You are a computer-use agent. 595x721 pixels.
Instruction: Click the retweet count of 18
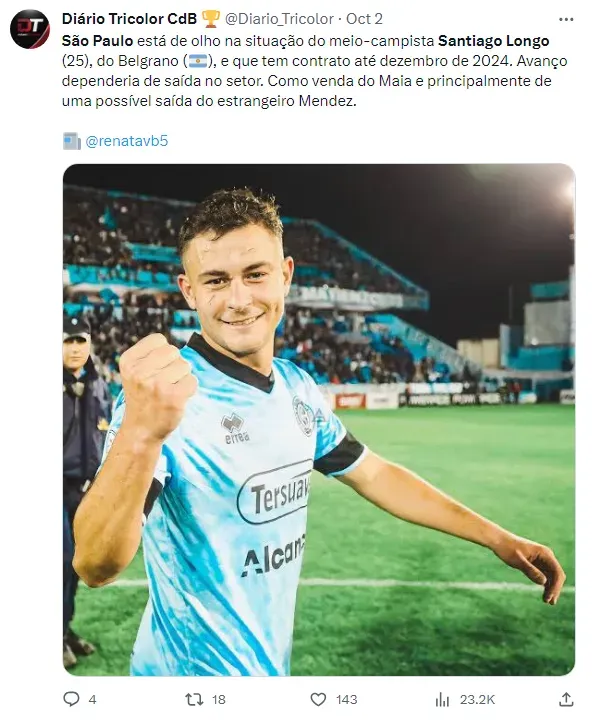[x=218, y=700]
